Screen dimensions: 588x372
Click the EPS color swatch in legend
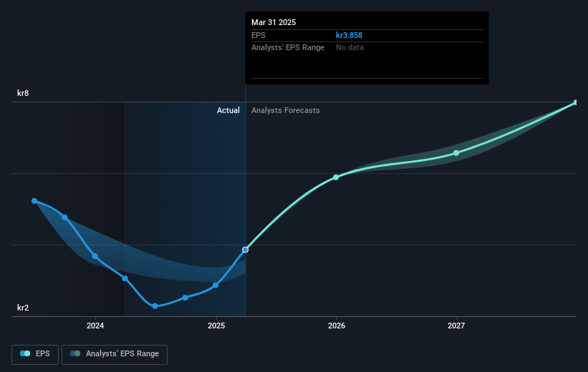pyautogui.click(x=25, y=353)
